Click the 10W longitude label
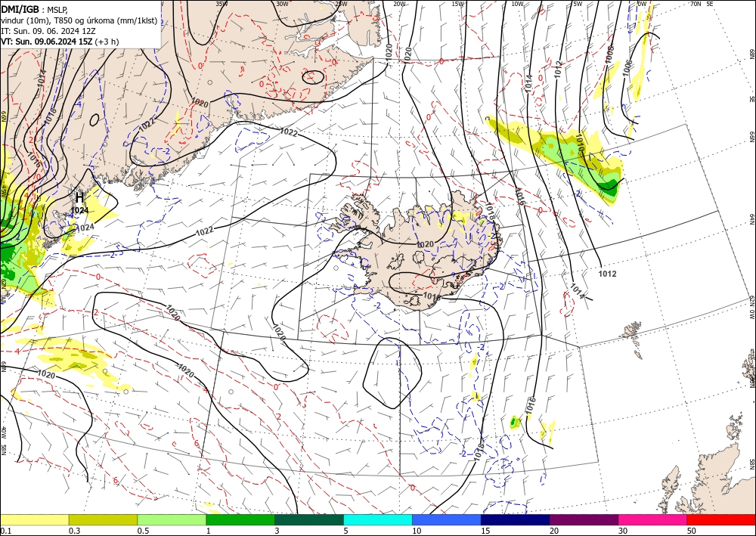 click(517, 4)
